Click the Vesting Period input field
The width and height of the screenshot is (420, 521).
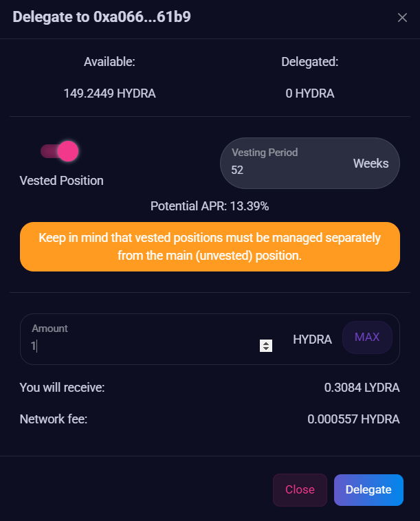pyautogui.click(x=289, y=170)
